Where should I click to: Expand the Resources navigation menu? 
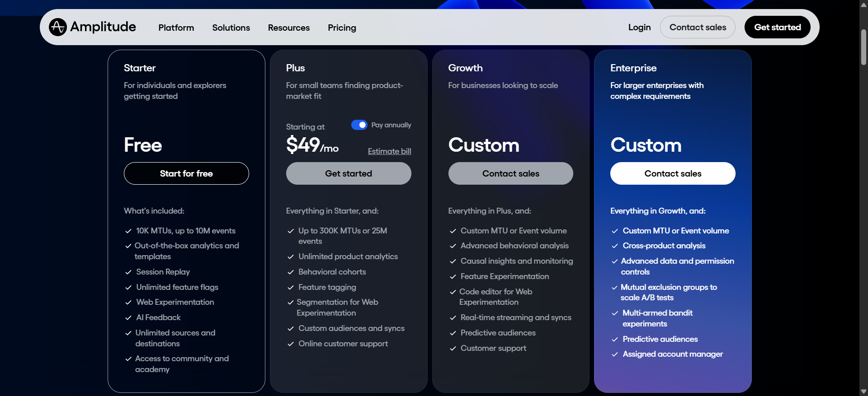point(288,28)
